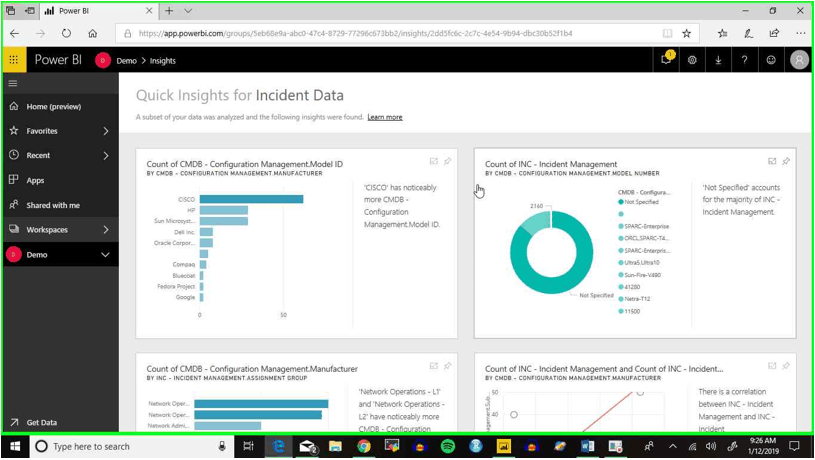815x460 pixels.
Task: Click the SPARC-Enterprise legend entry
Action: [643, 227]
